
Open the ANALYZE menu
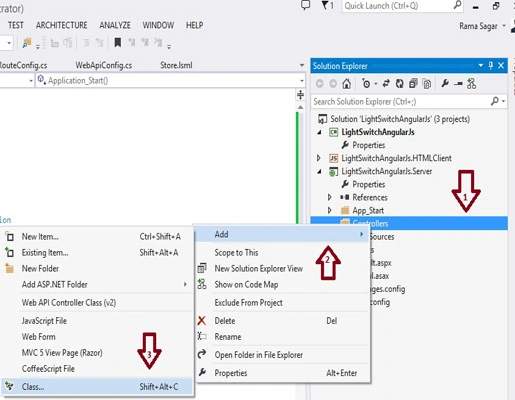[x=115, y=25]
